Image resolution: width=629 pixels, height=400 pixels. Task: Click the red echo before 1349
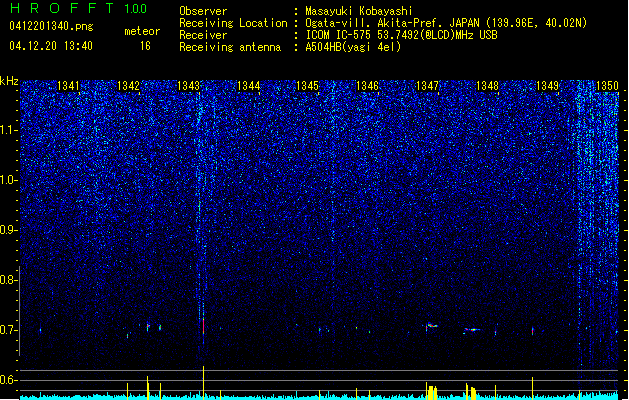click(x=533, y=331)
